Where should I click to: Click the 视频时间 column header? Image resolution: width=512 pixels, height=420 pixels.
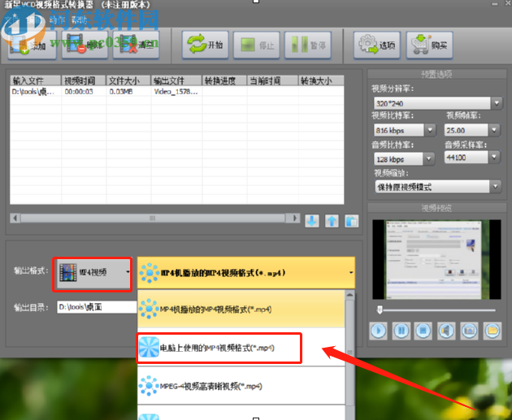[x=84, y=80]
